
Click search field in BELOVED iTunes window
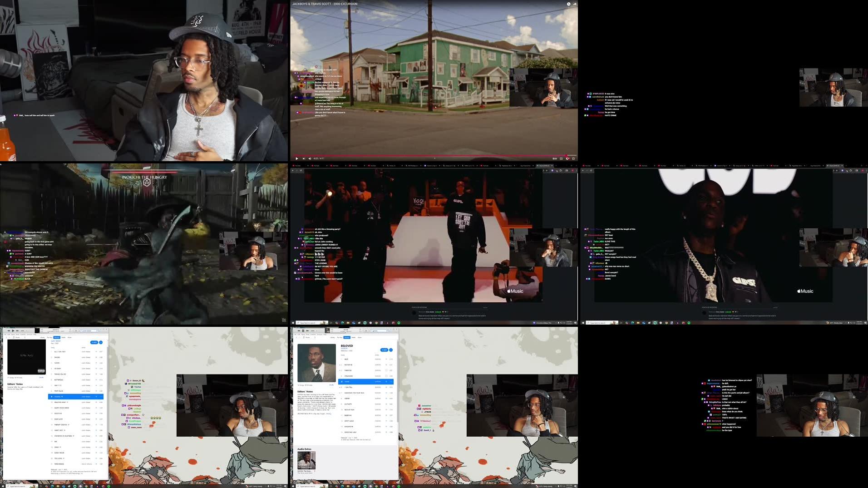379,331
